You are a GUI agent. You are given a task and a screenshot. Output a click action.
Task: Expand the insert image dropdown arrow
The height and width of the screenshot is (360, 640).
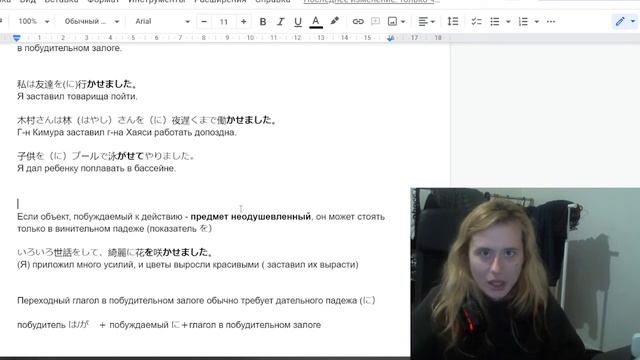(403, 22)
